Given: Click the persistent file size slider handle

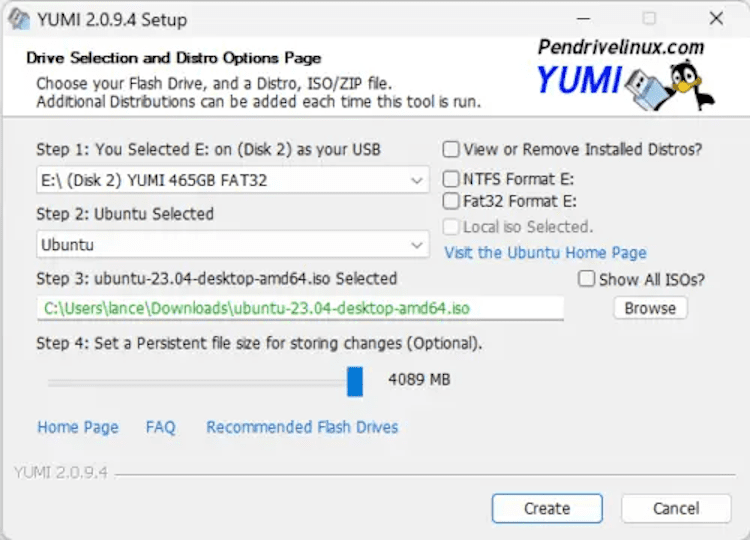Looking at the screenshot, I should click(x=355, y=382).
